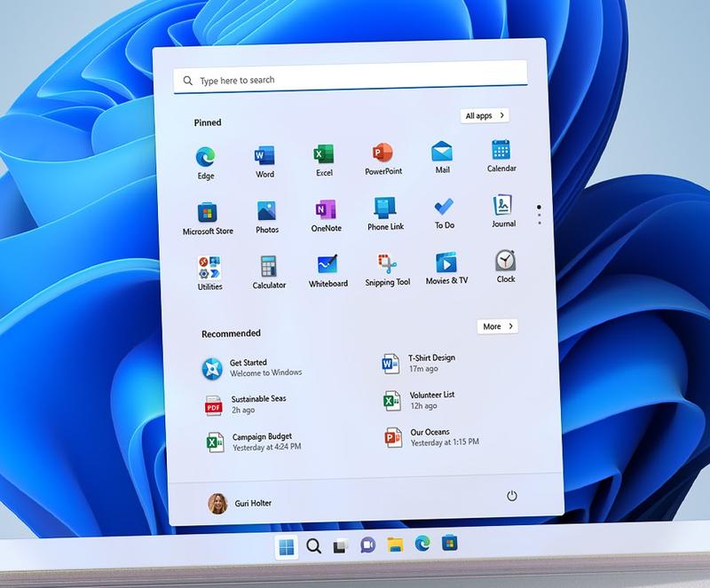Open the Photos app
The image size is (710, 588).
click(267, 217)
